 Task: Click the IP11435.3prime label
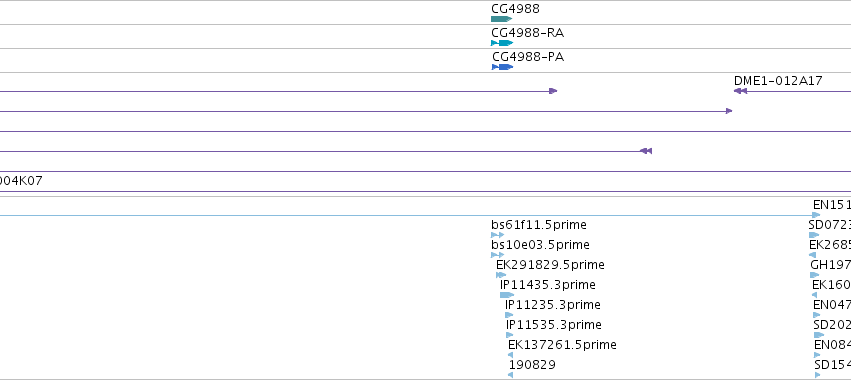(x=548, y=285)
